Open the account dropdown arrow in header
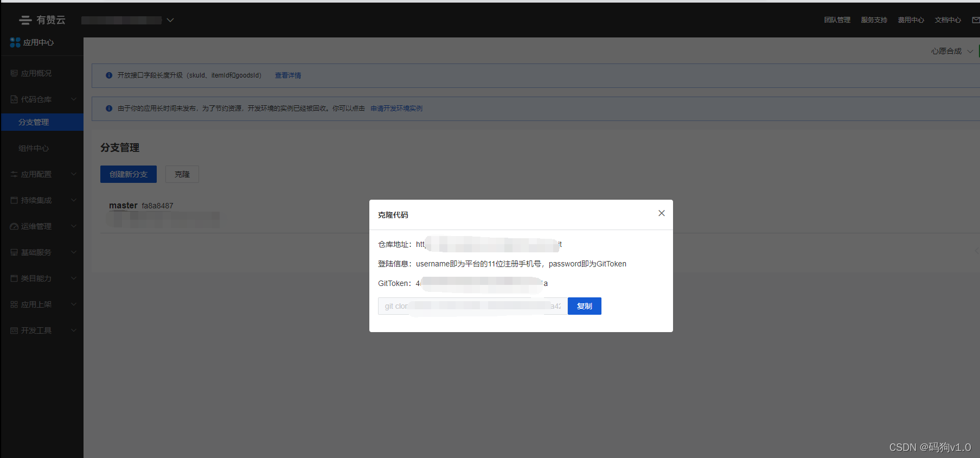980x458 pixels. 170,20
